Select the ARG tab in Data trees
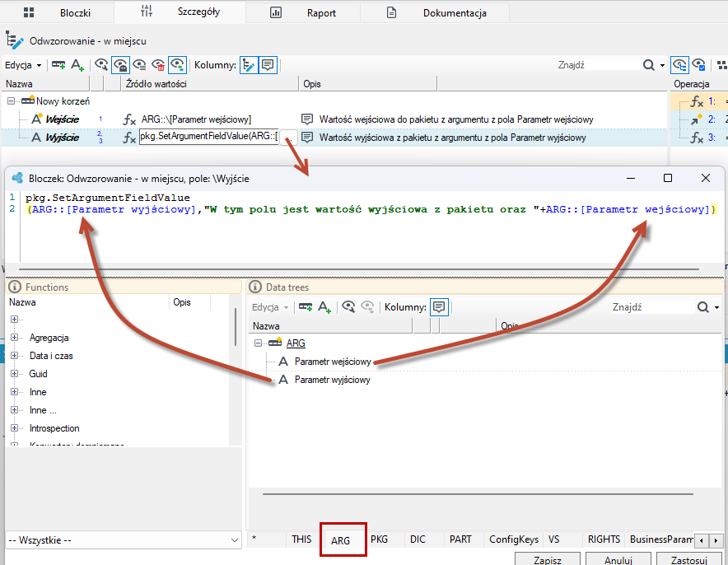The height and width of the screenshot is (565, 728). point(340,540)
